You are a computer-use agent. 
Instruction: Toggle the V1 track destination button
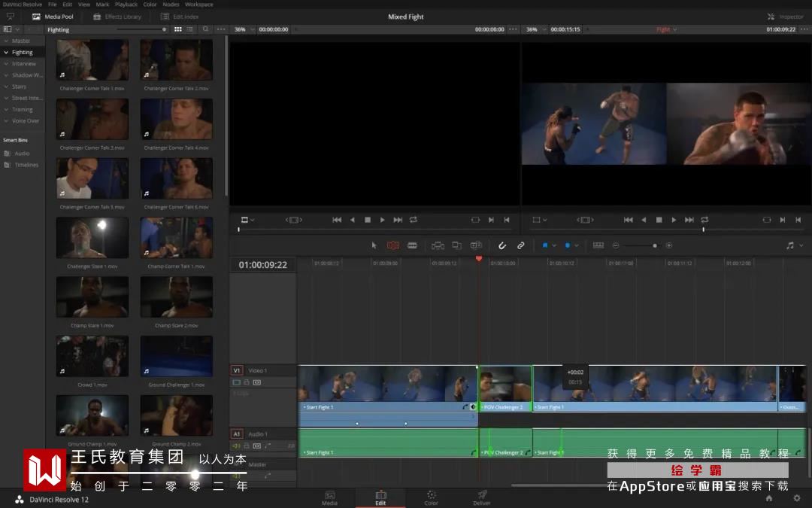237,370
